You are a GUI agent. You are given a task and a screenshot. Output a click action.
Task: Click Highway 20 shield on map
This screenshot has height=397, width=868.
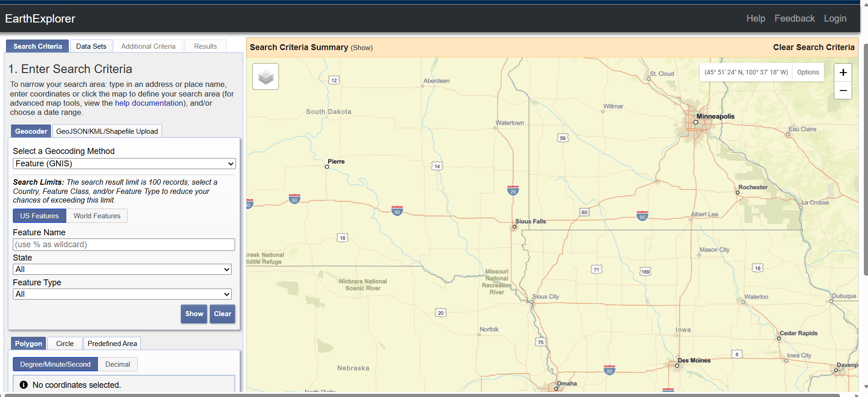tap(441, 313)
